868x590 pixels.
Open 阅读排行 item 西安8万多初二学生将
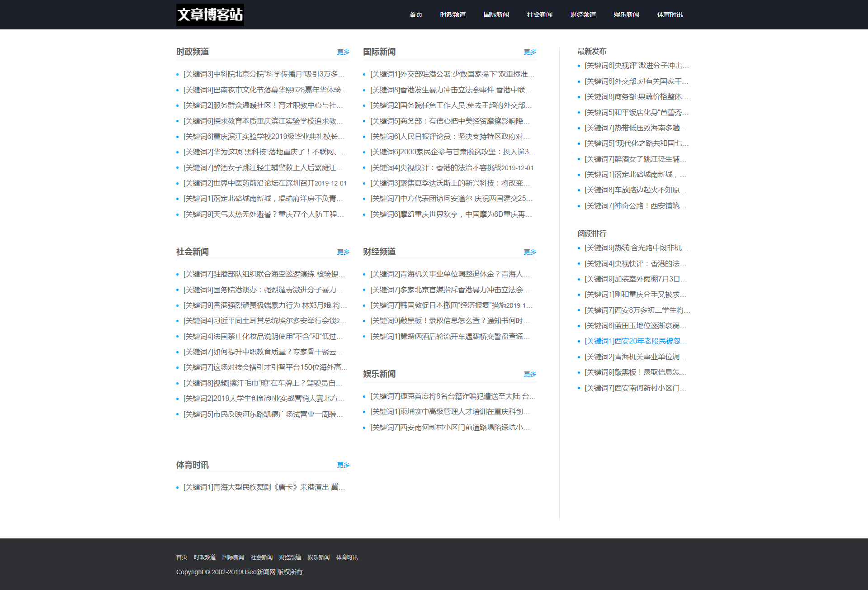[x=637, y=310]
